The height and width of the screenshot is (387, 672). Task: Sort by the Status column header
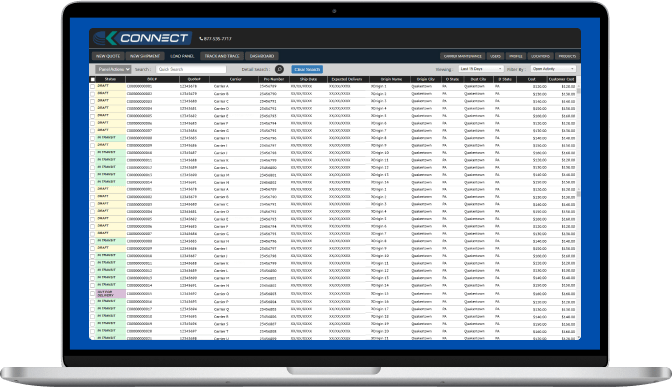[x=110, y=79]
